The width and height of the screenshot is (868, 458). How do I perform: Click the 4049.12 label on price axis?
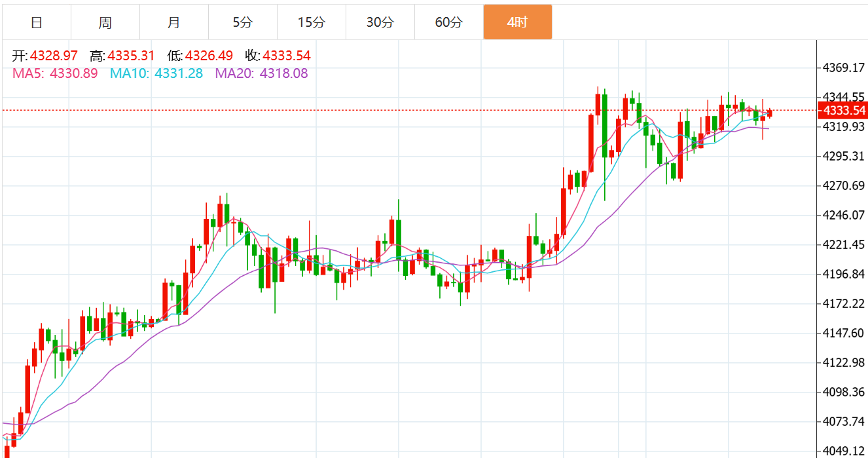point(844,451)
